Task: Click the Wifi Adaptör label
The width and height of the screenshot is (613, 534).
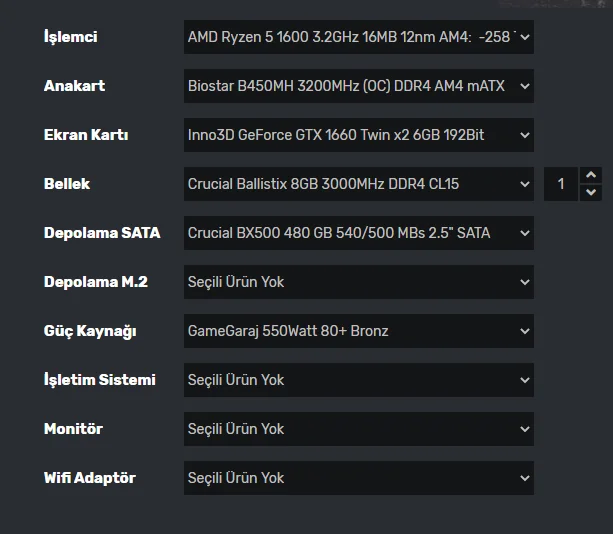Action: coord(90,478)
